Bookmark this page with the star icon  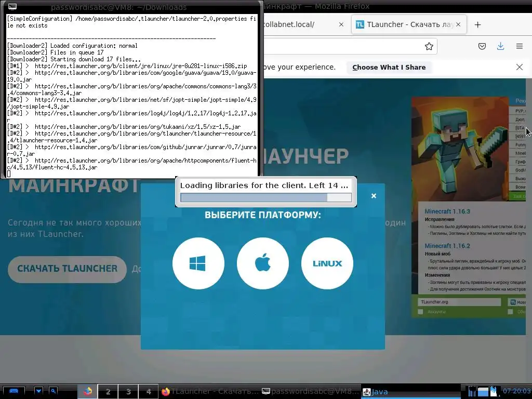point(429,46)
